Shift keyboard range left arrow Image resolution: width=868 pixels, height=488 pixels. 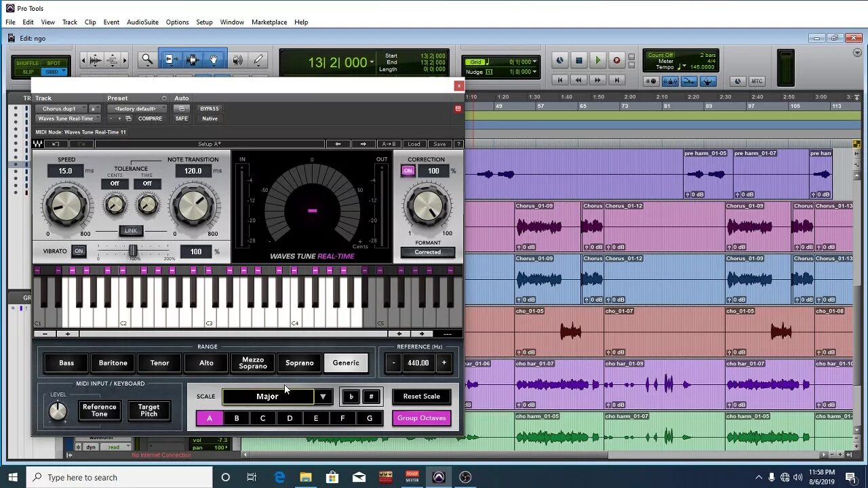399,333
